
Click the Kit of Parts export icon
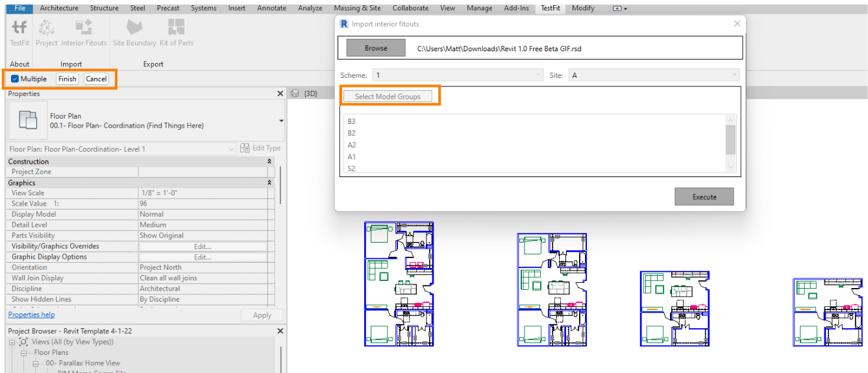point(177,27)
